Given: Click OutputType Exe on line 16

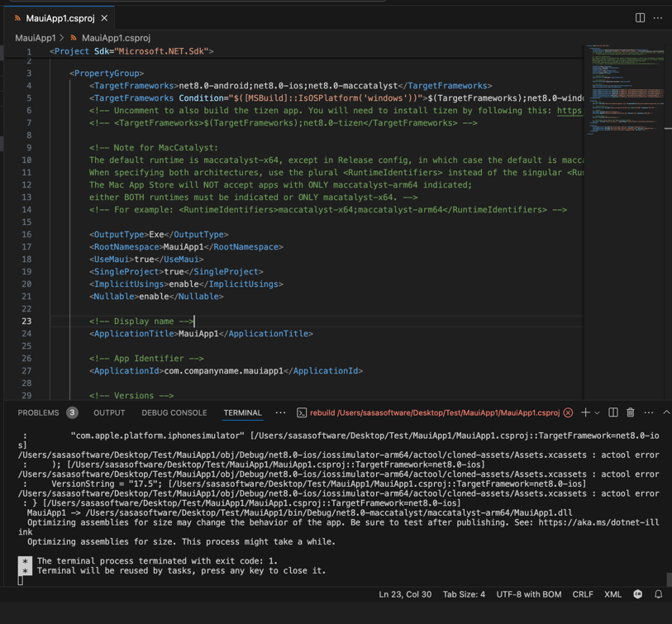Looking at the screenshot, I should [x=159, y=235].
